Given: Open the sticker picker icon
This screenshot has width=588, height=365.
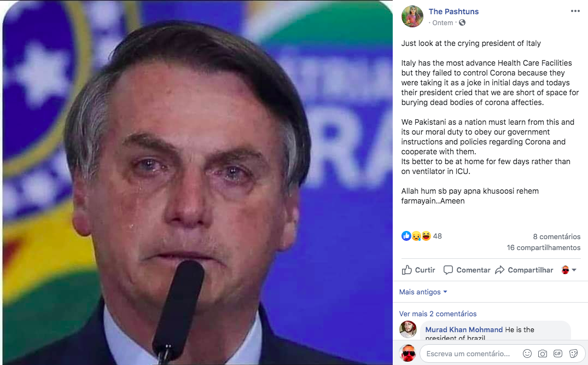Looking at the screenshot, I should pyautogui.click(x=573, y=354).
